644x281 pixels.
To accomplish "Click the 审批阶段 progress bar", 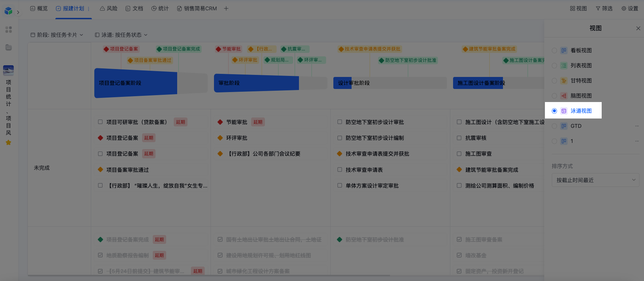I will pyautogui.click(x=270, y=83).
